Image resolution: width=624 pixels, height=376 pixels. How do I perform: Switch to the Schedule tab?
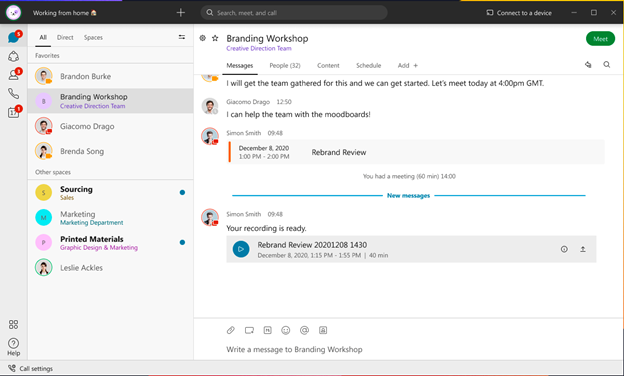coord(369,66)
